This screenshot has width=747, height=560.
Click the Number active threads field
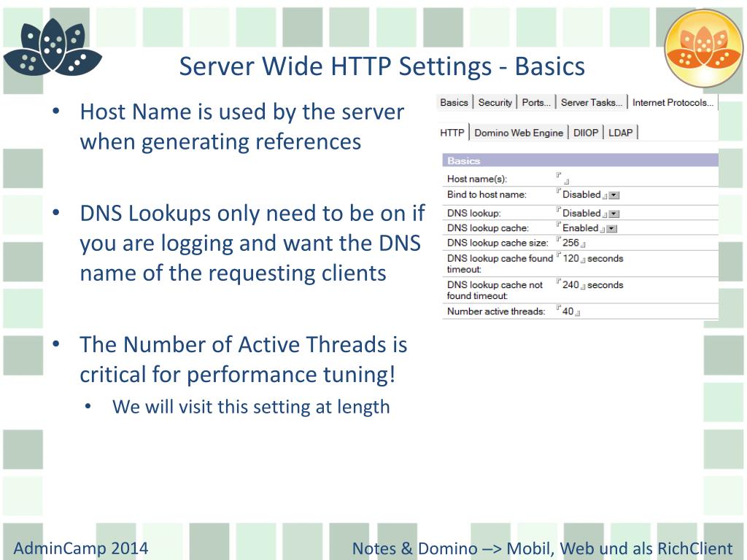(568, 311)
